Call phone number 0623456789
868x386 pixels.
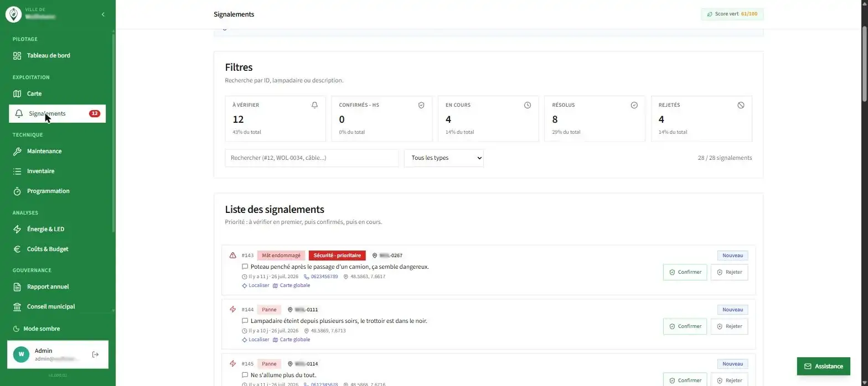321,277
